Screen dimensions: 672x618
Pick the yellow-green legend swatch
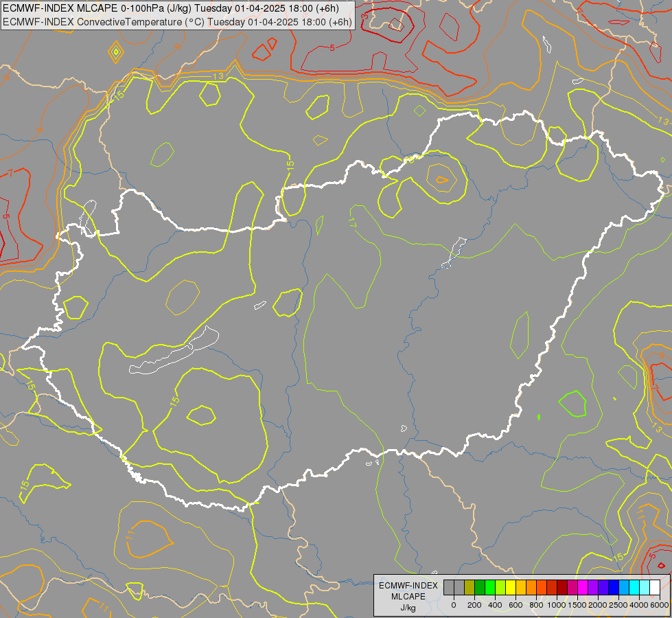(500, 587)
